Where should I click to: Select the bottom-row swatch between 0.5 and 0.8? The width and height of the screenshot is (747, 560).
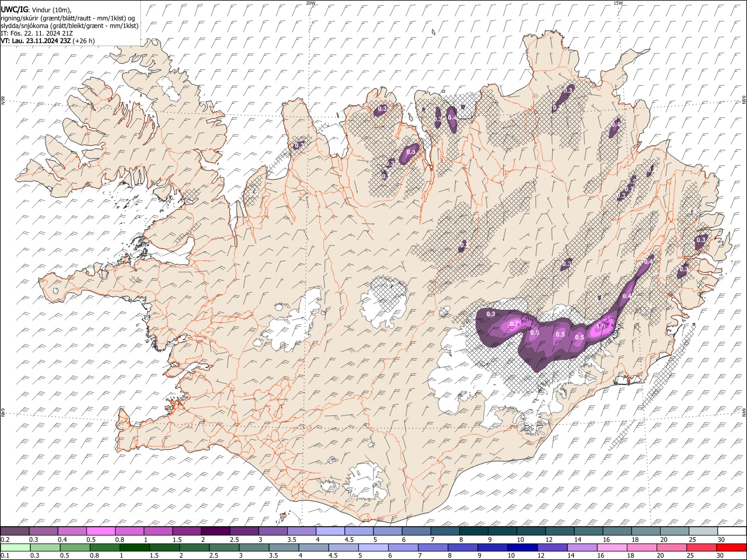click(x=75, y=547)
